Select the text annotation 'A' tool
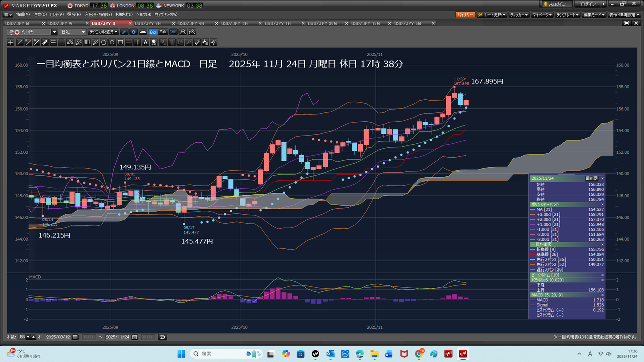Viewport: 644px width, 362px height. click(x=146, y=42)
